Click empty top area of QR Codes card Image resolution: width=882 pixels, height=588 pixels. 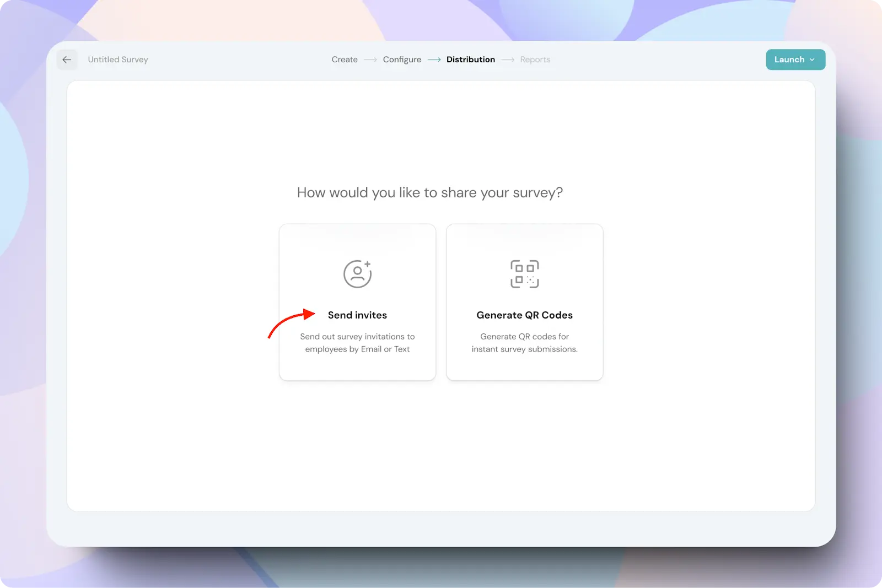(524, 240)
